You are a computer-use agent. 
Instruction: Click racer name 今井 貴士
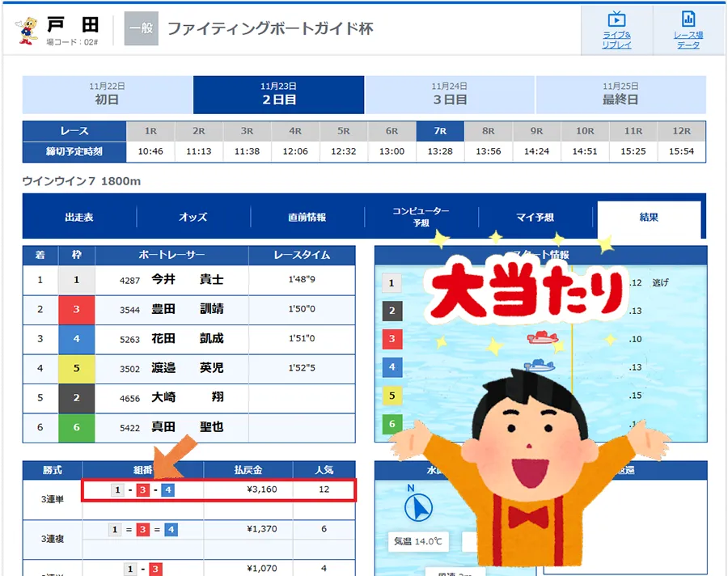tap(188, 279)
